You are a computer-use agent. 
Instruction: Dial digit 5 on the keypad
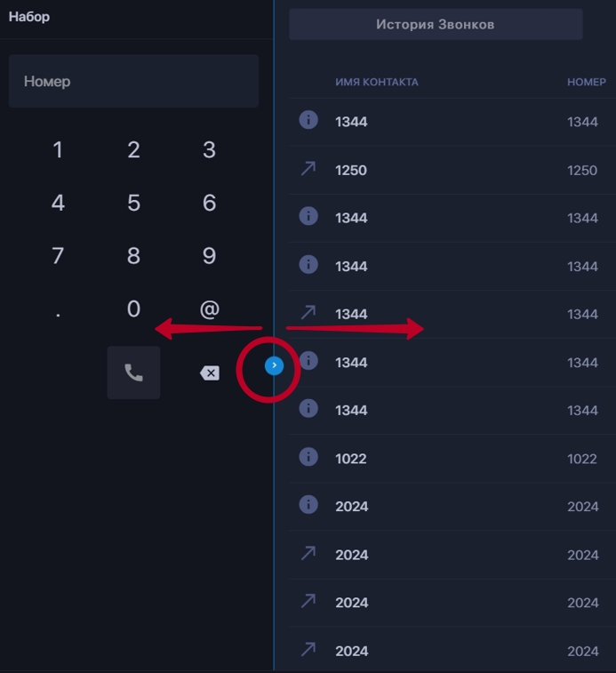[133, 203]
